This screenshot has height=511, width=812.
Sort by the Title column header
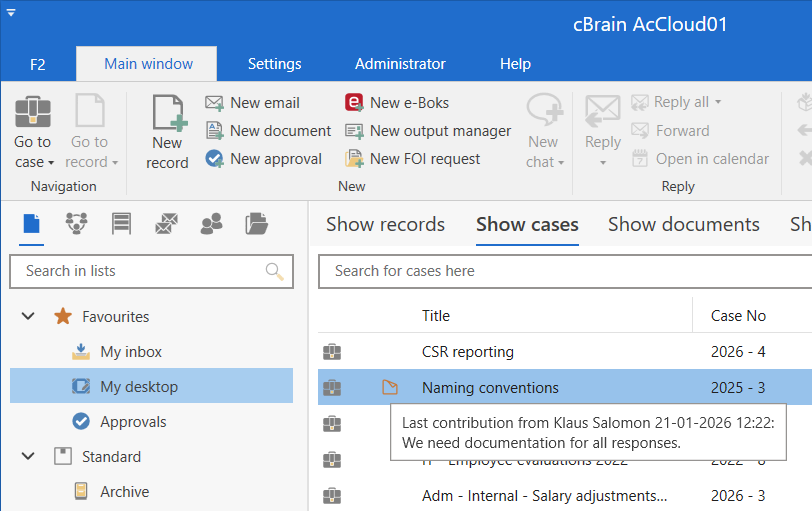pos(436,316)
